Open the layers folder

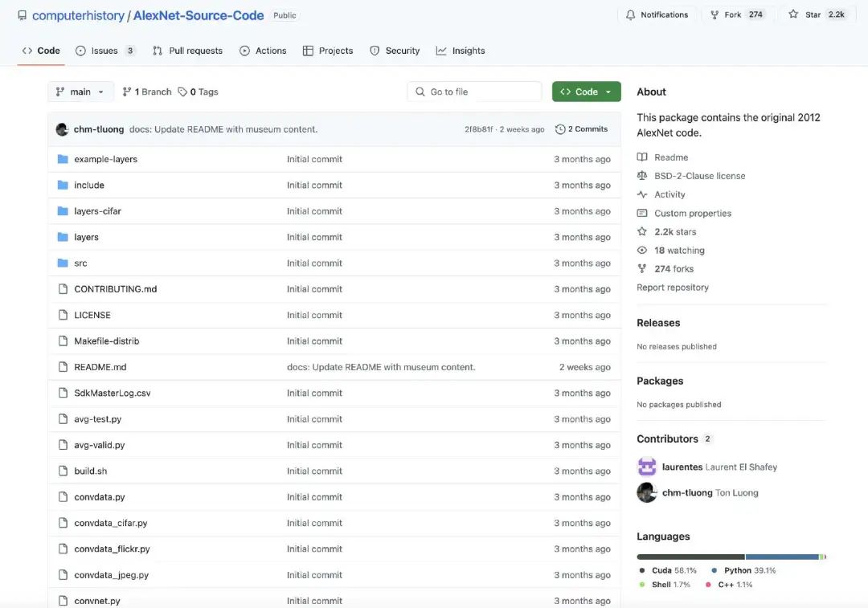point(86,237)
